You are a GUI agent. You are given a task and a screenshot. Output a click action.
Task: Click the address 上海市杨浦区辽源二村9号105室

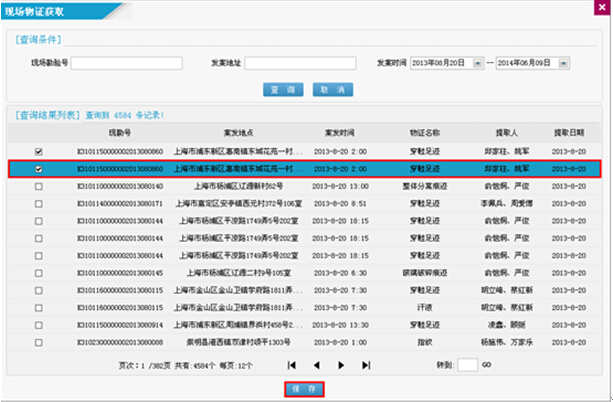coord(238,273)
